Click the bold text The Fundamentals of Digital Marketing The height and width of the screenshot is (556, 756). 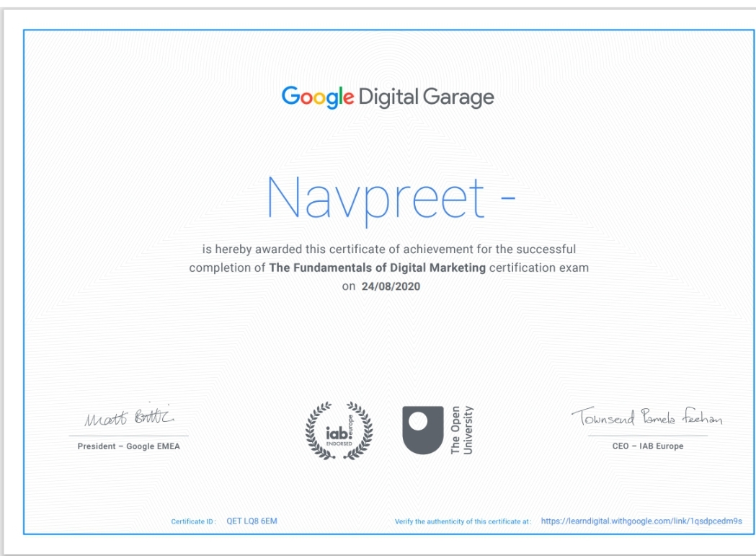pyautogui.click(x=378, y=268)
